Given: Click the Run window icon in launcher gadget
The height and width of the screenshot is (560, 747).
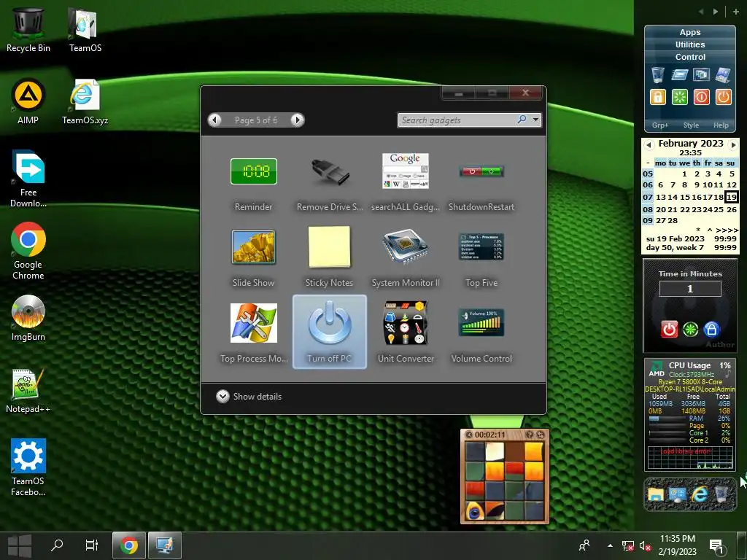Looking at the screenshot, I should pos(680,75).
